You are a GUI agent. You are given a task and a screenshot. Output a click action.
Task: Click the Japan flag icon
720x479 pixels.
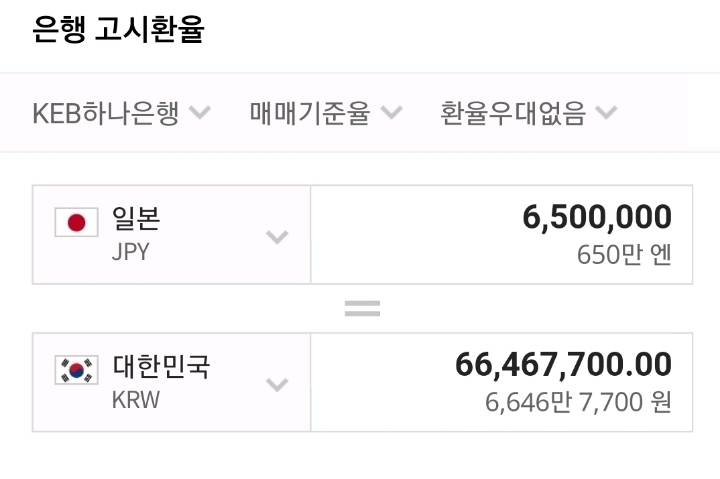pos(76,222)
